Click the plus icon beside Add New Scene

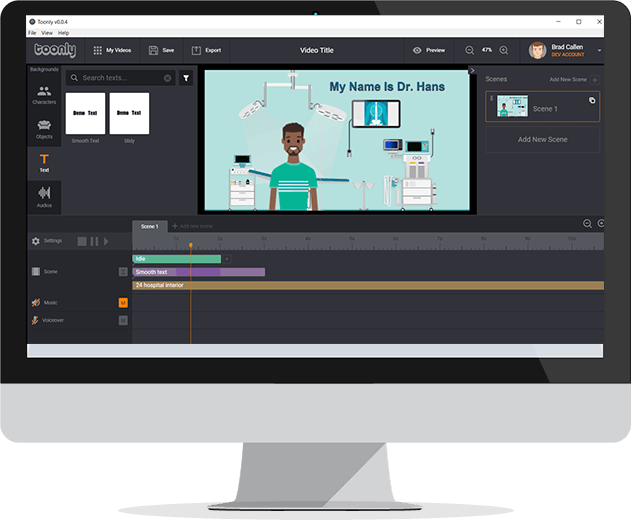click(595, 80)
